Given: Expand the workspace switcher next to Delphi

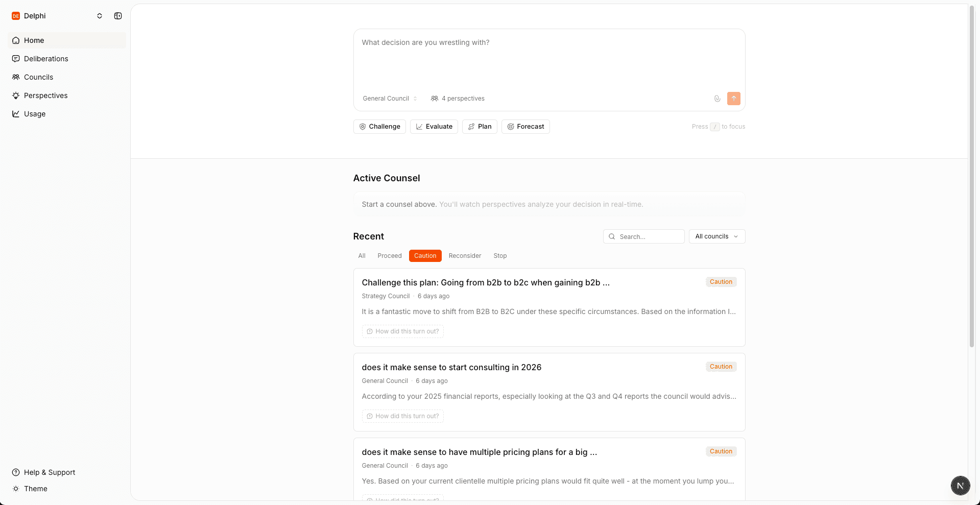Looking at the screenshot, I should pos(100,16).
